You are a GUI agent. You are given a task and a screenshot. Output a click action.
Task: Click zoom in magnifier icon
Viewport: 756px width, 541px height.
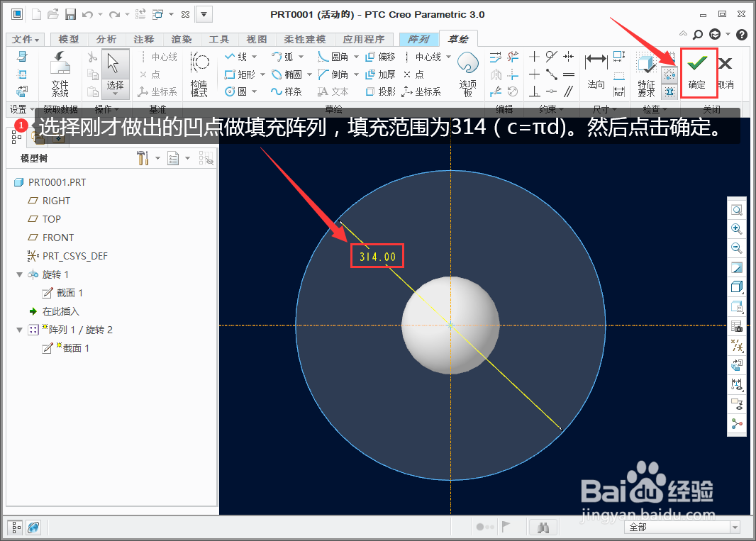(x=737, y=229)
